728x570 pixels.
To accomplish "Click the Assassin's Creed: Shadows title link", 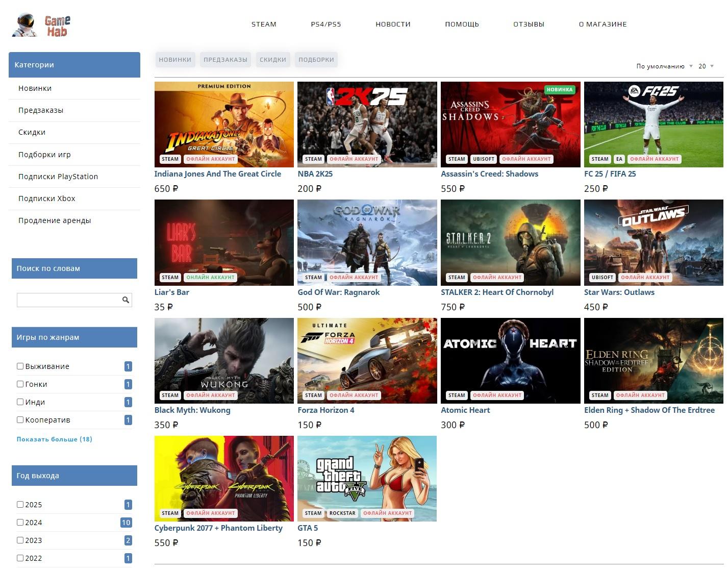I will point(490,174).
